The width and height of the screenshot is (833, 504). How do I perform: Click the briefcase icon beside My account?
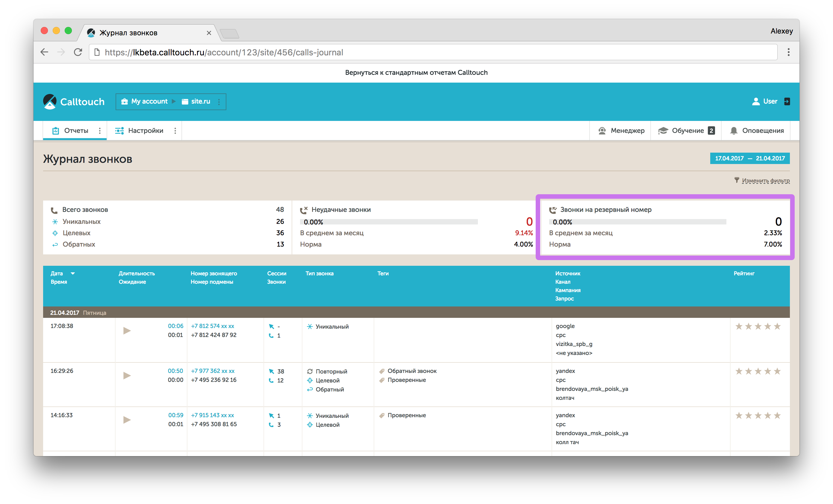point(124,101)
